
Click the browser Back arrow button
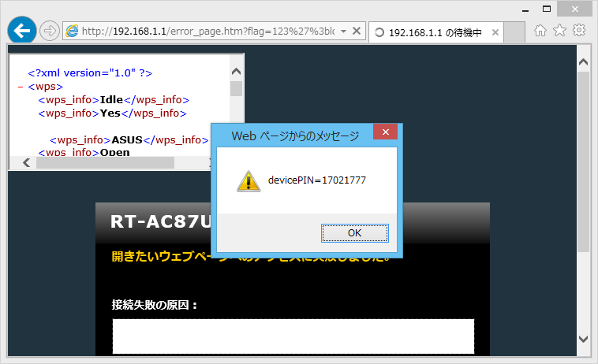click(x=22, y=31)
